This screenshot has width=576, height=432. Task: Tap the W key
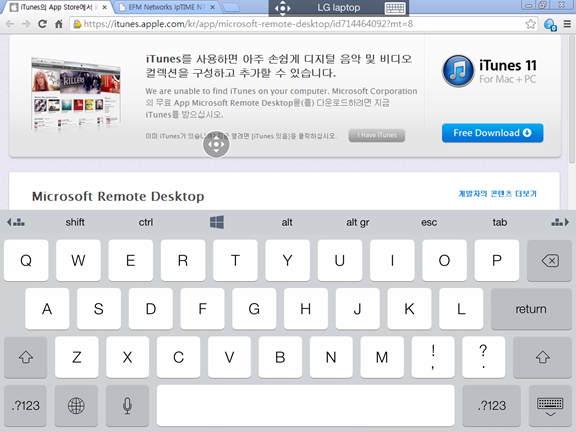78,260
